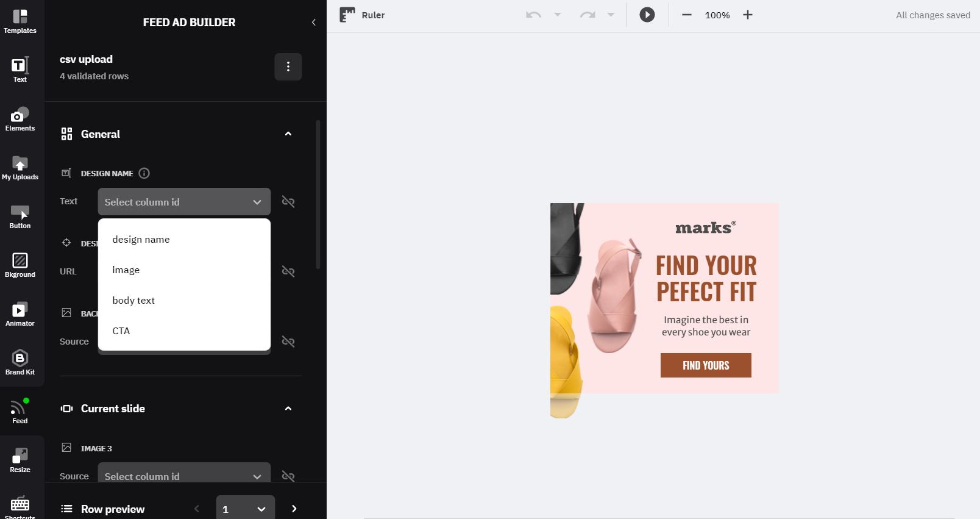Open My Uploads panel
This screenshot has width=980, height=519.
pos(20,168)
